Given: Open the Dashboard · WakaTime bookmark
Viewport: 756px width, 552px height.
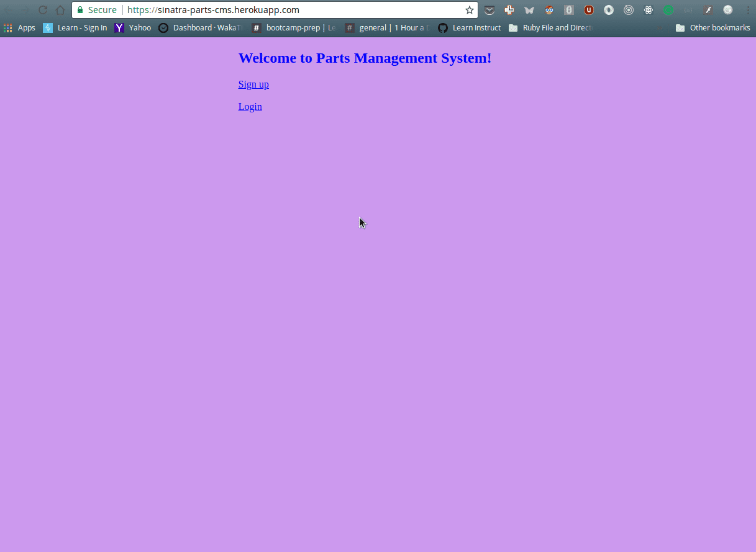Looking at the screenshot, I should (x=200, y=27).
